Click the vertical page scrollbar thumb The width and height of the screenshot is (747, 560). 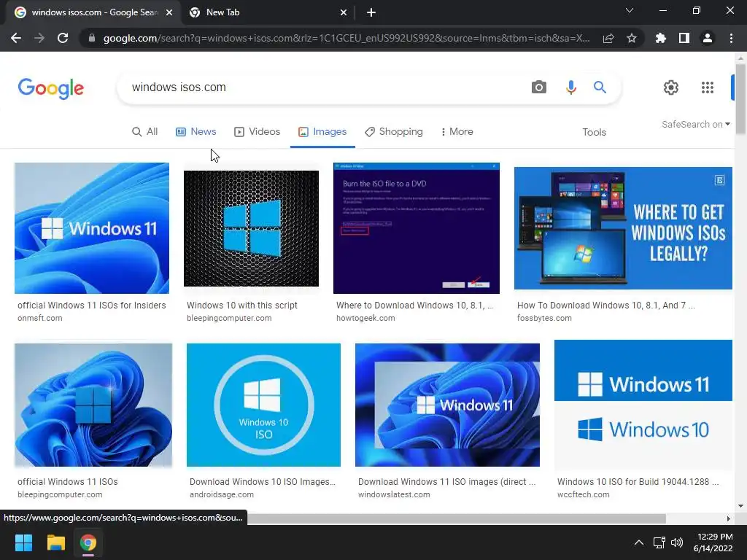(x=740, y=98)
